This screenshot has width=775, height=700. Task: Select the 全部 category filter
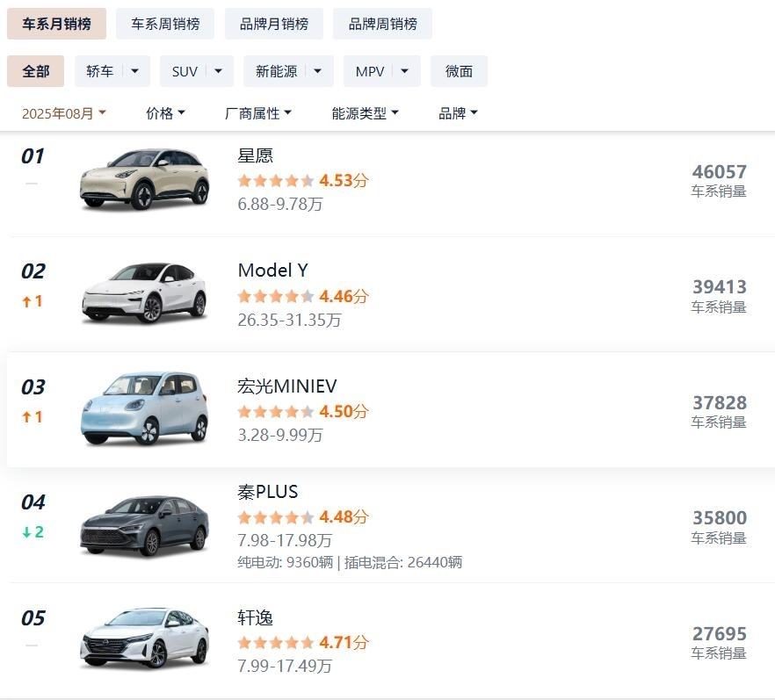click(35, 71)
